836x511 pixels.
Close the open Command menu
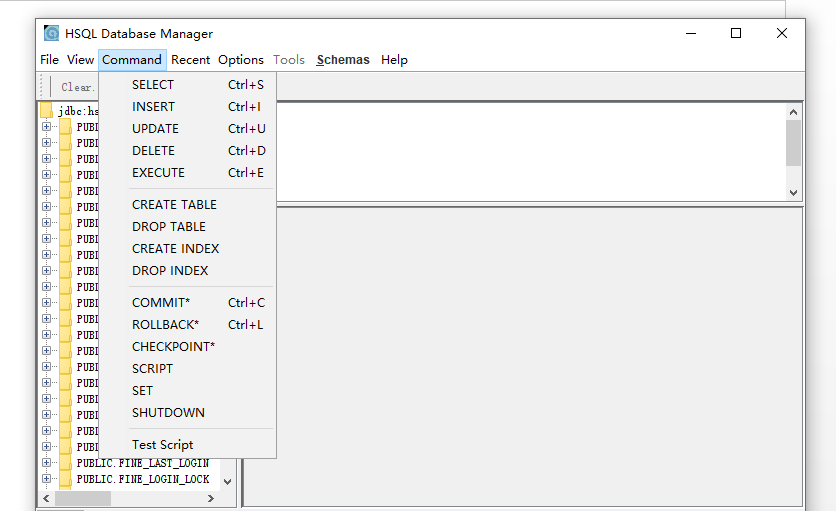(132, 60)
